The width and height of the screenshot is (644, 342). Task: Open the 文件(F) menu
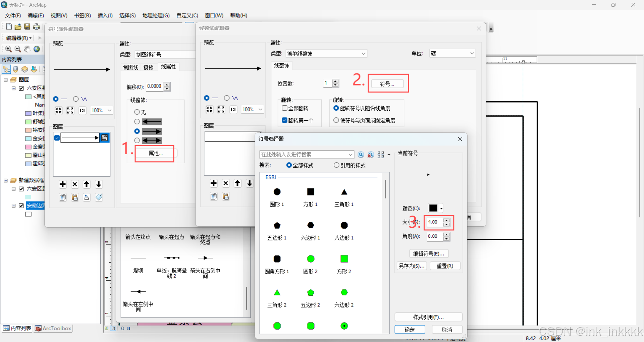(x=13, y=15)
